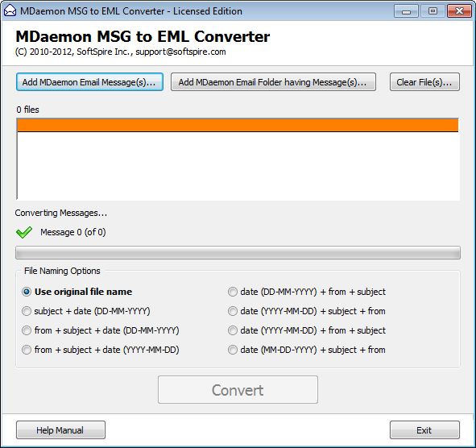Viewport: 476px width, 448px height.
Task: Open the Help Manual
Action: (60, 430)
